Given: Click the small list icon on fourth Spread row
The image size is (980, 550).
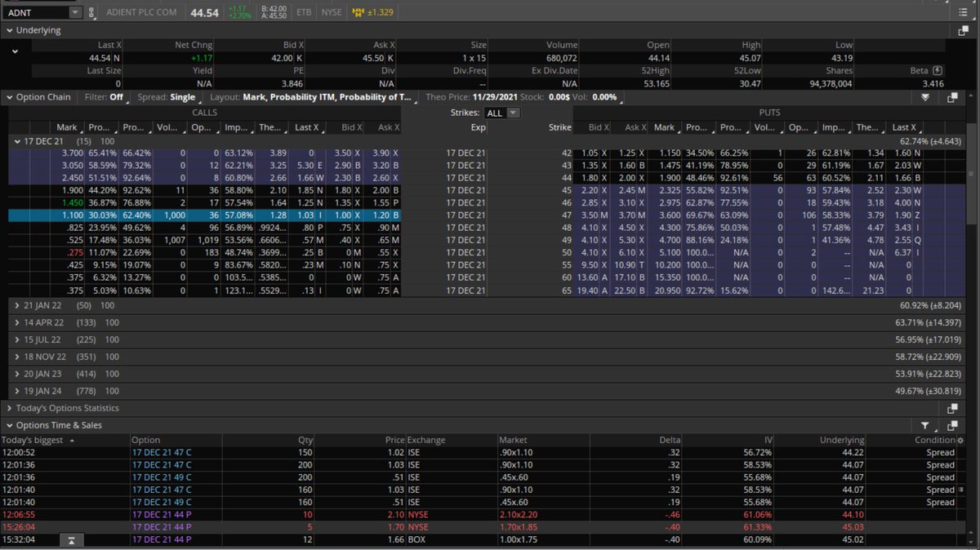Looking at the screenshot, I should point(961,490).
